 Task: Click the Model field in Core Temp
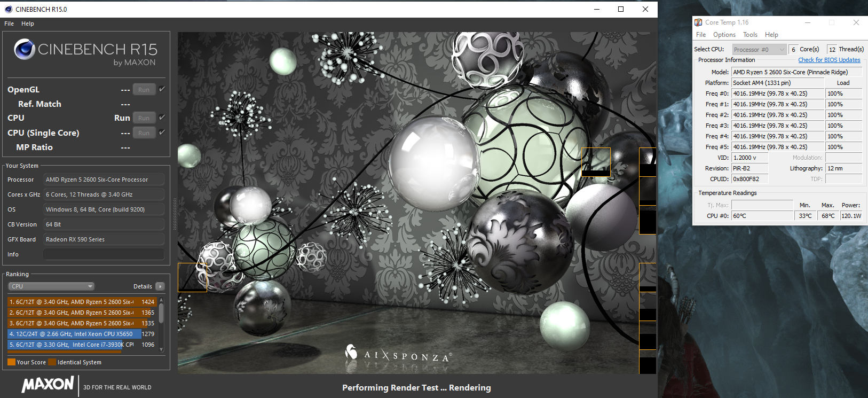(797, 72)
